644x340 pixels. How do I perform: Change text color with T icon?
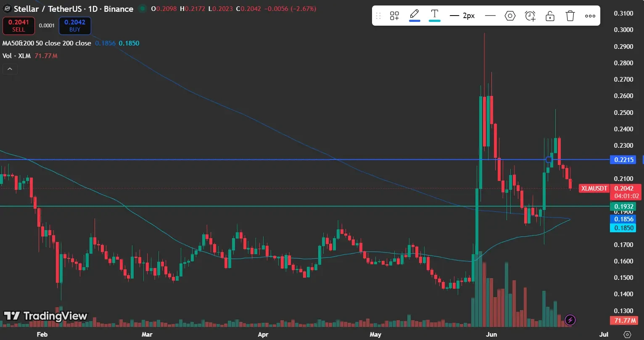435,16
